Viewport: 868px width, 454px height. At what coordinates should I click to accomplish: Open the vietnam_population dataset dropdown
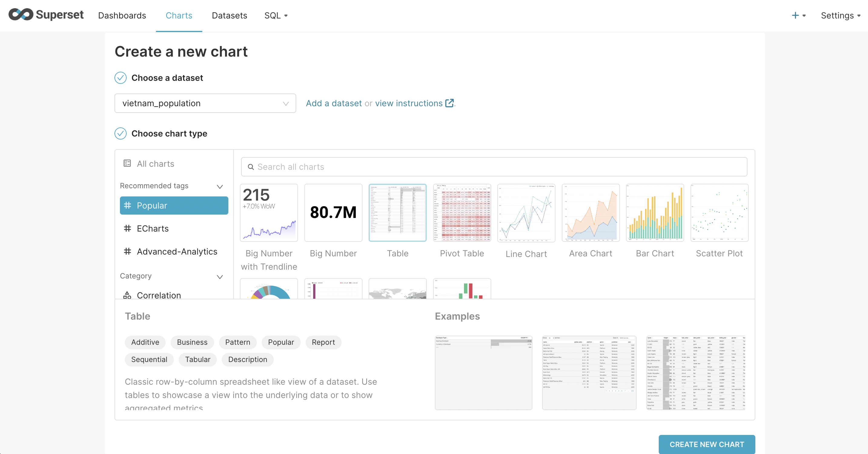205,104
